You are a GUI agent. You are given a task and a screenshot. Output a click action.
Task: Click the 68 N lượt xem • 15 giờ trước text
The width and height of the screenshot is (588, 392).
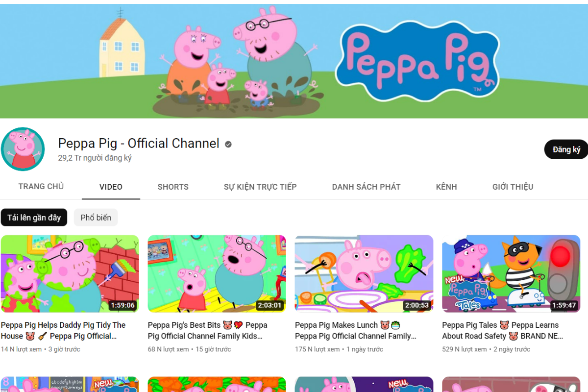pos(189,349)
